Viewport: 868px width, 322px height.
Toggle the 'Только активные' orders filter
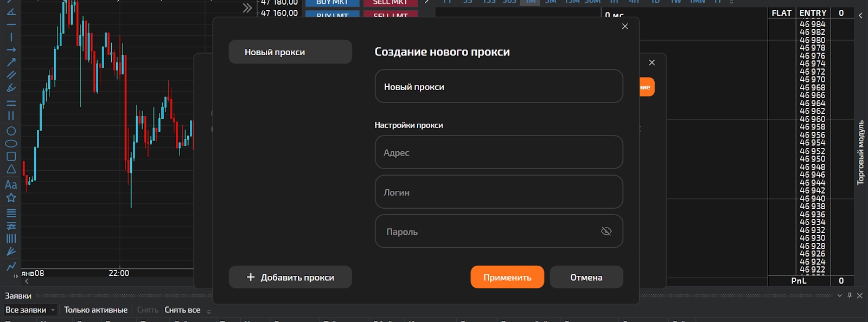coord(95,310)
